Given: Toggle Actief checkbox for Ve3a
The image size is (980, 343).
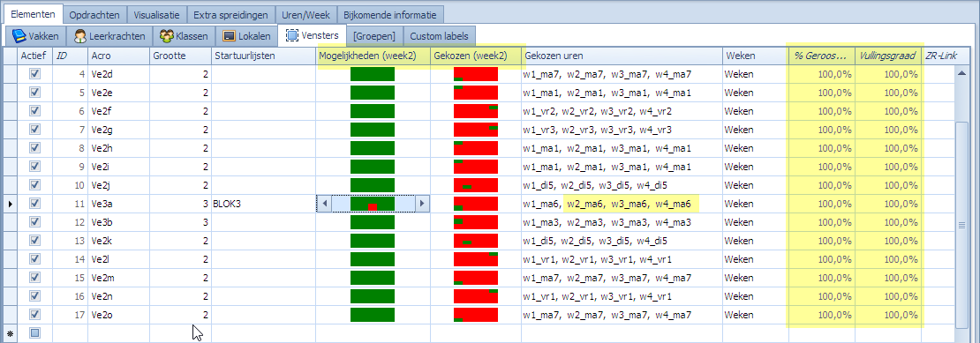Looking at the screenshot, I should (35, 204).
